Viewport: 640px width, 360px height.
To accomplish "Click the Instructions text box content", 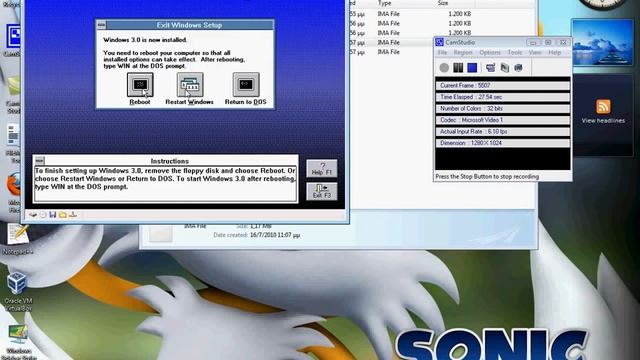I will point(165,183).
